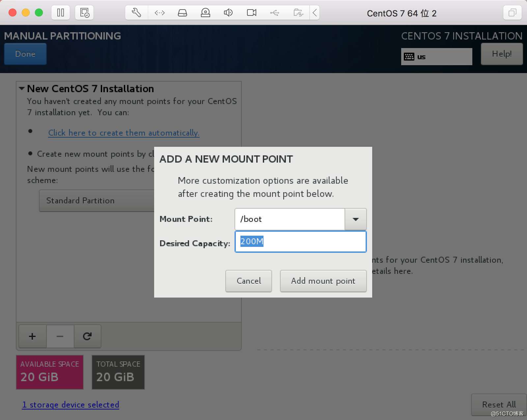Click the minus remove mount point icon
The image size is (527, 420).
(60, 336)
